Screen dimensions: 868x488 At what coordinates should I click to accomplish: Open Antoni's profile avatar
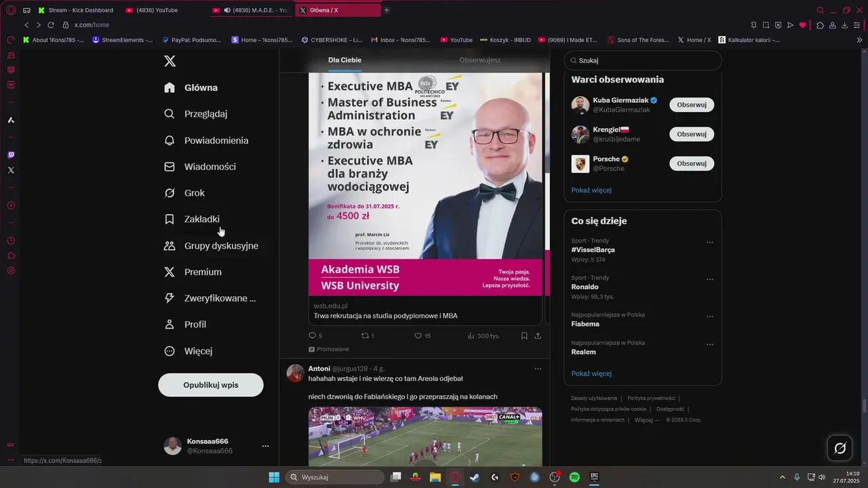click(x=295, y=373)
